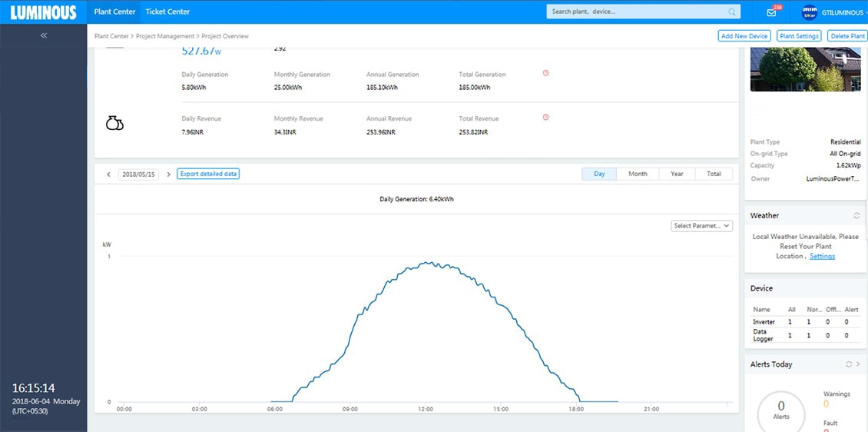This screenshot has width=868, height=432.
Task: Collapse the left sidebar with double chevron
Action: [x=44, y=35]
